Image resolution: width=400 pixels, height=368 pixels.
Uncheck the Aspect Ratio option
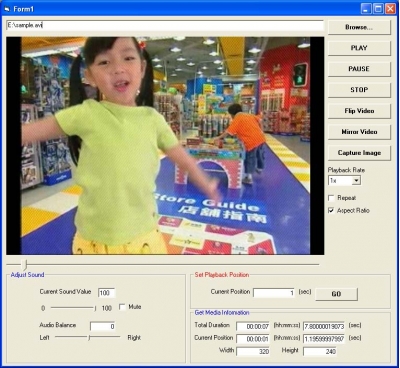pyautogui.click(x=331, y=211)
